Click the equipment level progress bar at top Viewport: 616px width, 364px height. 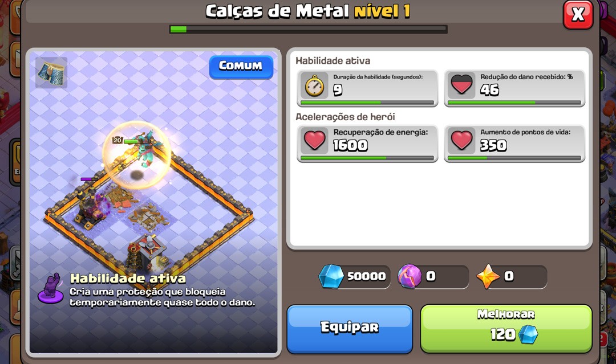pyautogui.click(x=309, y=29)
